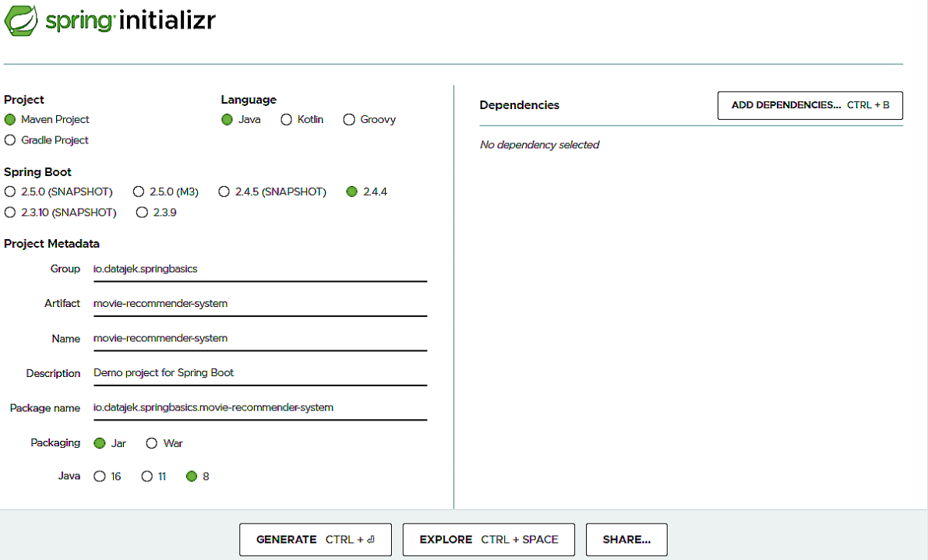928x560 pixels.
Task: Select Gradle Project
Action: coord(9,140)
